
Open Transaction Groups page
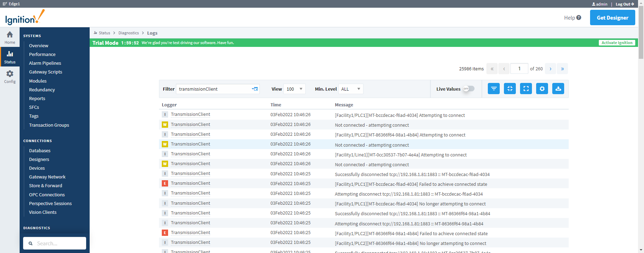click(x=49, y=125)
